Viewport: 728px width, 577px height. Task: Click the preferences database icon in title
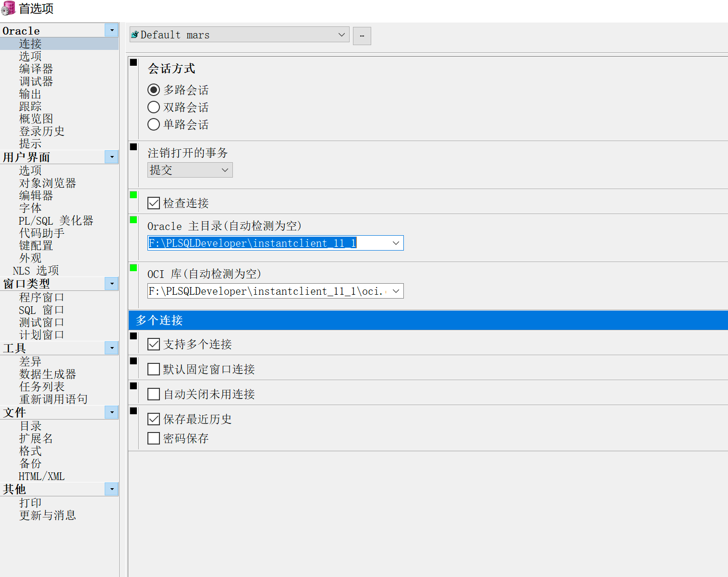pyautogui.click(x=8, y=9)
